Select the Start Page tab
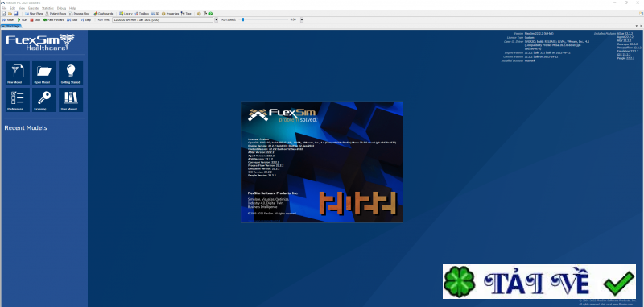 coord(10,26)
